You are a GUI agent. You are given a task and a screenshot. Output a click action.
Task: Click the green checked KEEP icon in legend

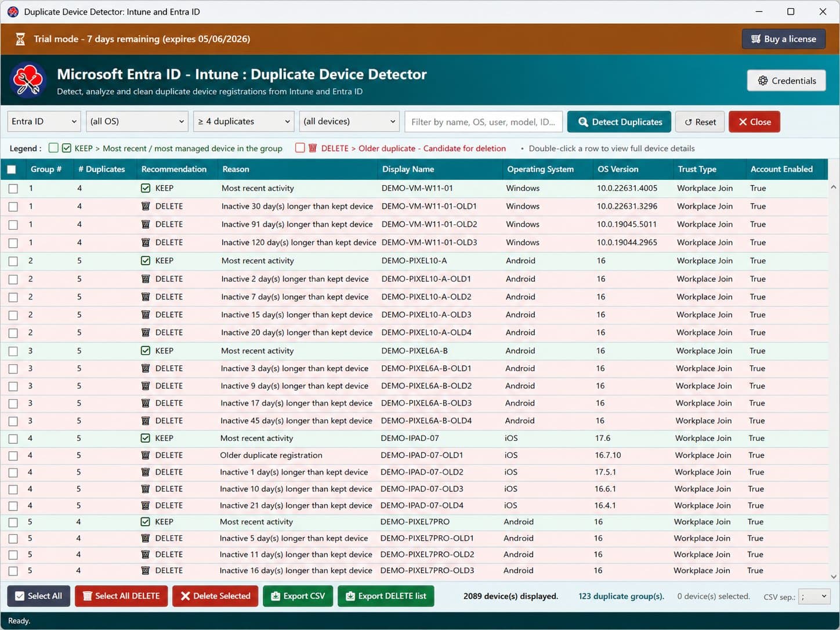click(67, 149)
